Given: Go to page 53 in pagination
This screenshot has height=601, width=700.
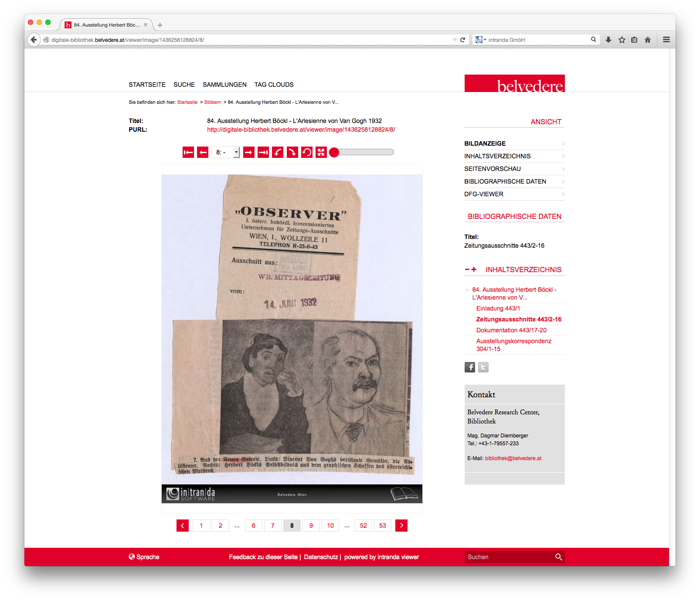Looking at the screenshot, I should pyautogui.click(x=383, y=526).
